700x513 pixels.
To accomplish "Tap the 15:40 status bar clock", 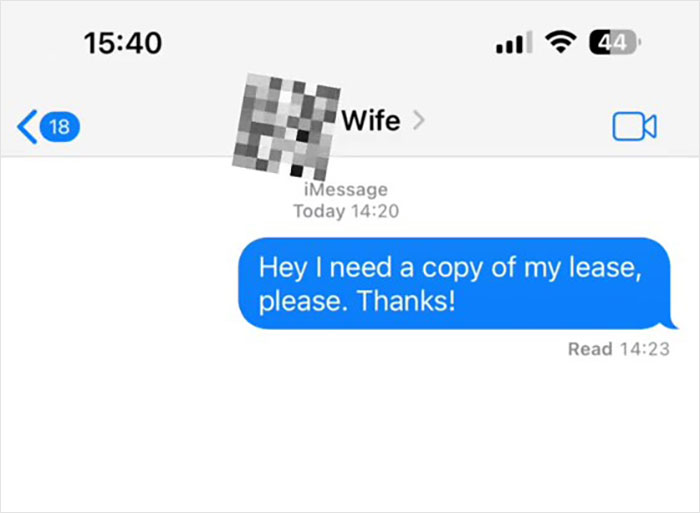I will click(123, 43).
